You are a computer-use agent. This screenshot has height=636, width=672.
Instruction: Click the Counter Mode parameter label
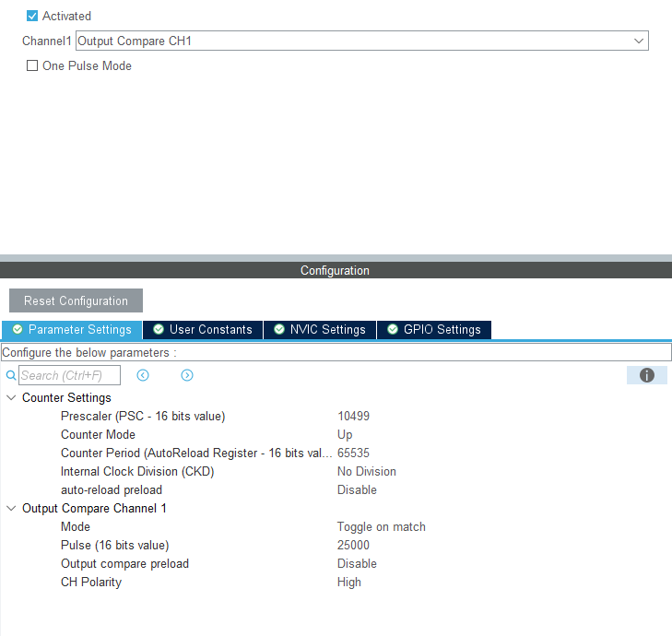tap(98, 434)
